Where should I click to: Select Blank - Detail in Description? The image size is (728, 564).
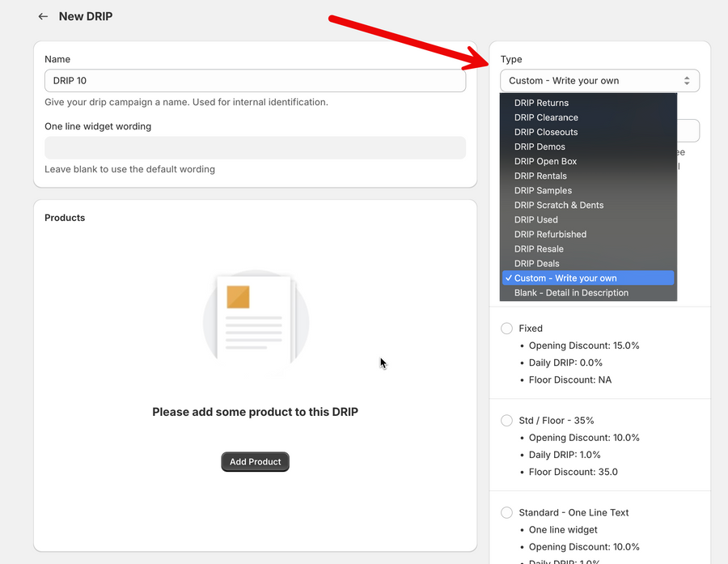point(571,293)
